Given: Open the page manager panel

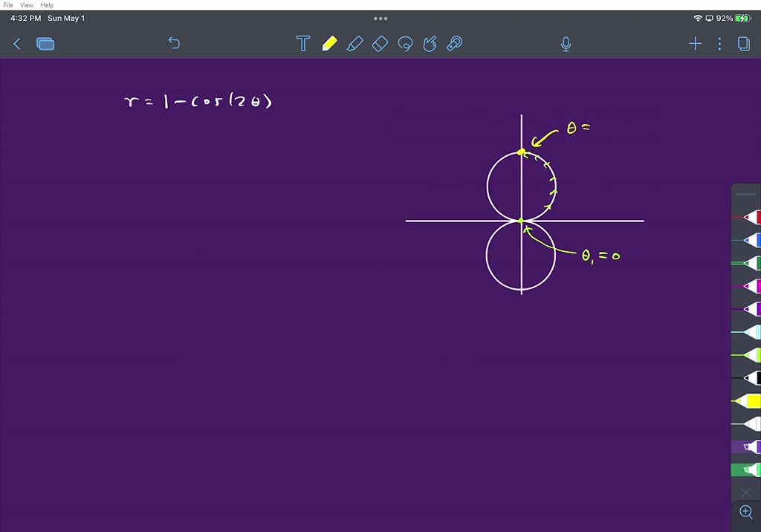Looking at the screenshot, I should [x=743, y=44].
